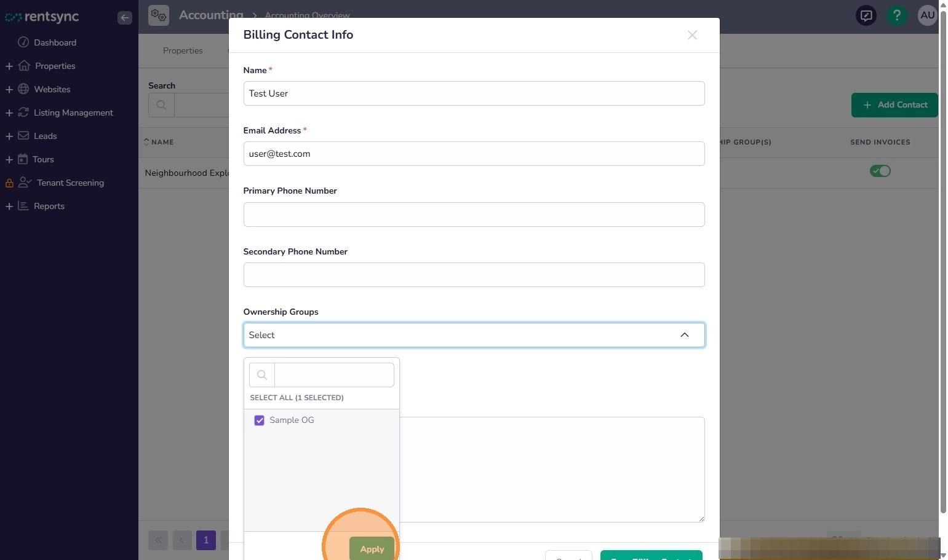Switch to the Properties tab
The height and width of the screenshot is (560, 948).
[183, 50]
